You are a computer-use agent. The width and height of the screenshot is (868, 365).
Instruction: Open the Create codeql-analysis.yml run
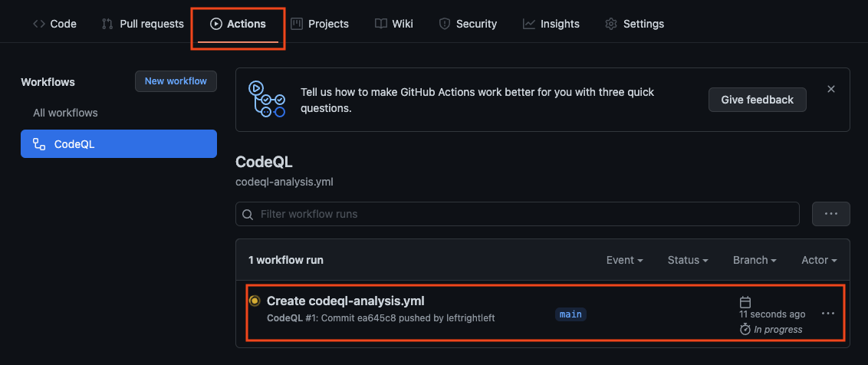345,301
